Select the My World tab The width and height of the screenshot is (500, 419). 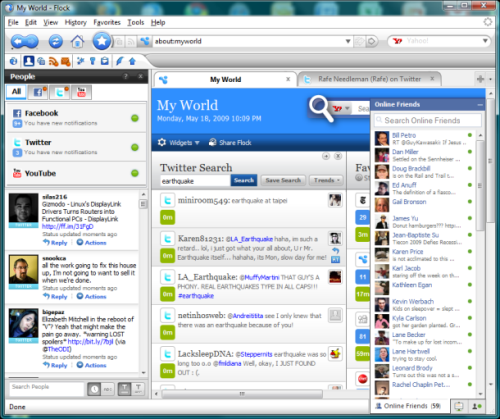(225, 79)
